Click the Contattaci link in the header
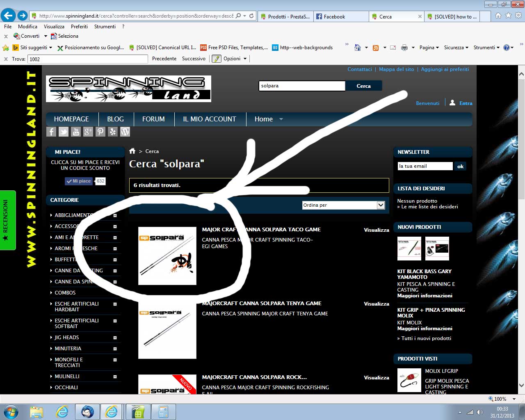The image size is (525, 420). 360,69
